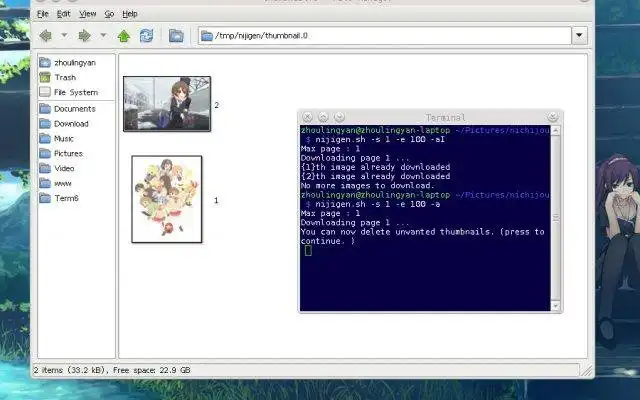Reload the current folder view

[x=146, y=36]
